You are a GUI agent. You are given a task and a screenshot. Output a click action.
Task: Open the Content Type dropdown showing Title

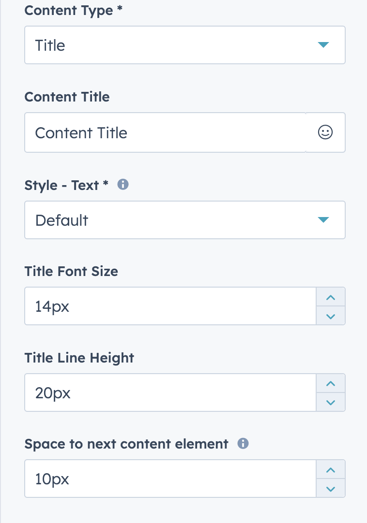[185, 45]
